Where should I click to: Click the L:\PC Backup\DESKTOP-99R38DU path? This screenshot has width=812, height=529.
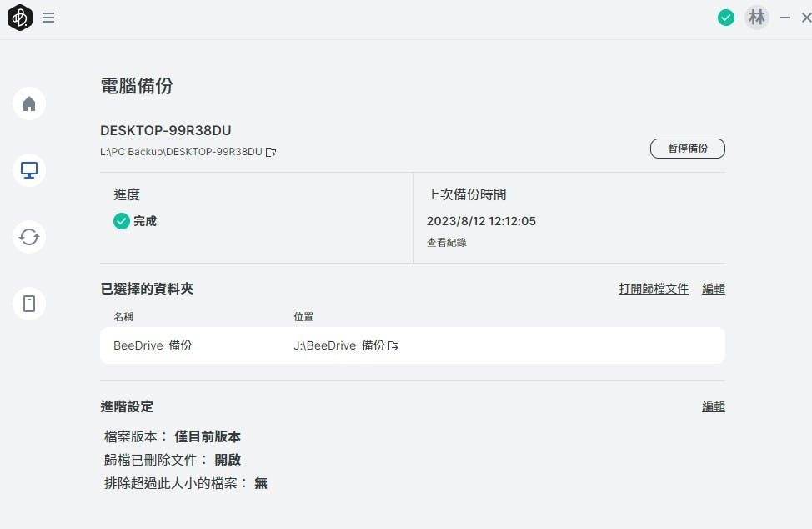point(181,152)
